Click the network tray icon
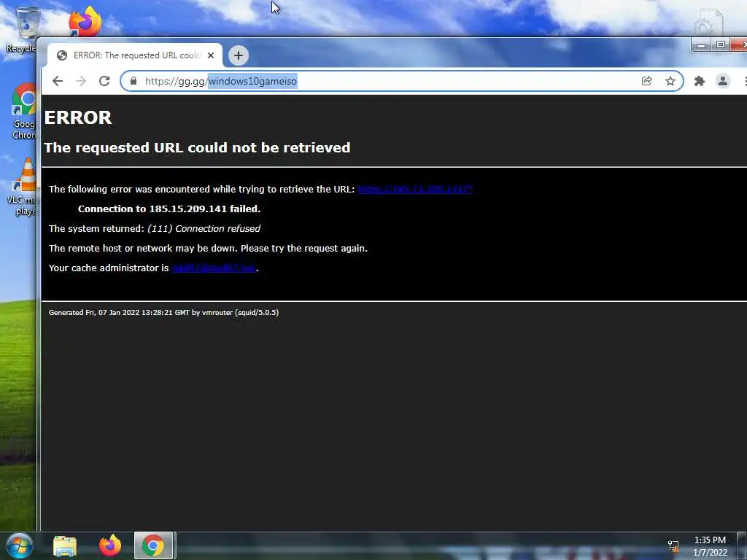Screen dimensions: 747x560 point(673,546)
